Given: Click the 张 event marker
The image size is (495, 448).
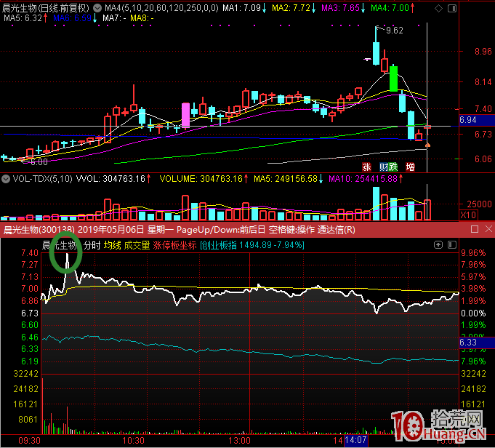Looking at the screenshot, I should click(x=366, y=167).
